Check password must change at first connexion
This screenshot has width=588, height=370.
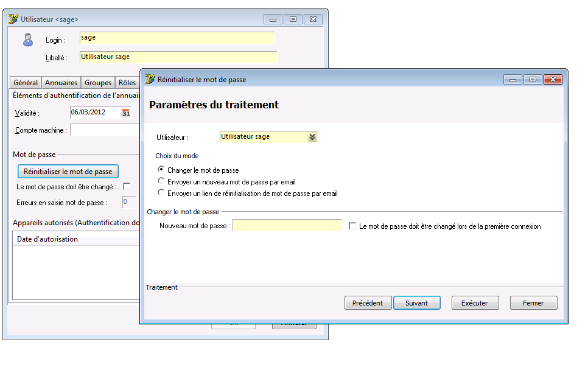tap(352, 226)
